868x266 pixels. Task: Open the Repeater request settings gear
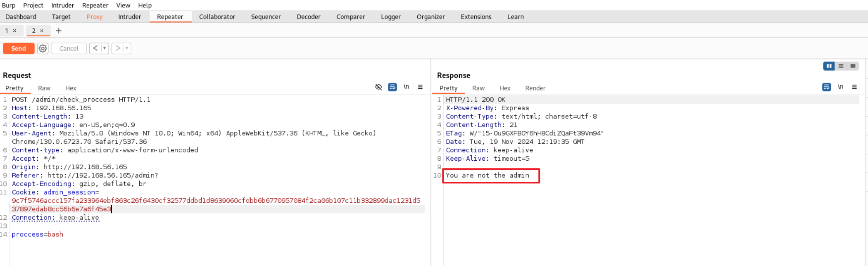[x=43, y=48]
